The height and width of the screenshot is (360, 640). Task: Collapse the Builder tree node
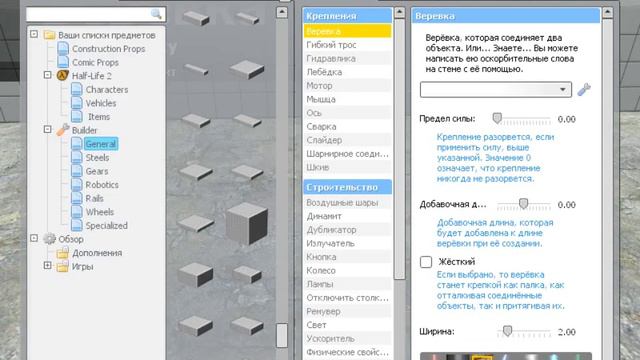pyautogui.click(x=48, y=129)
